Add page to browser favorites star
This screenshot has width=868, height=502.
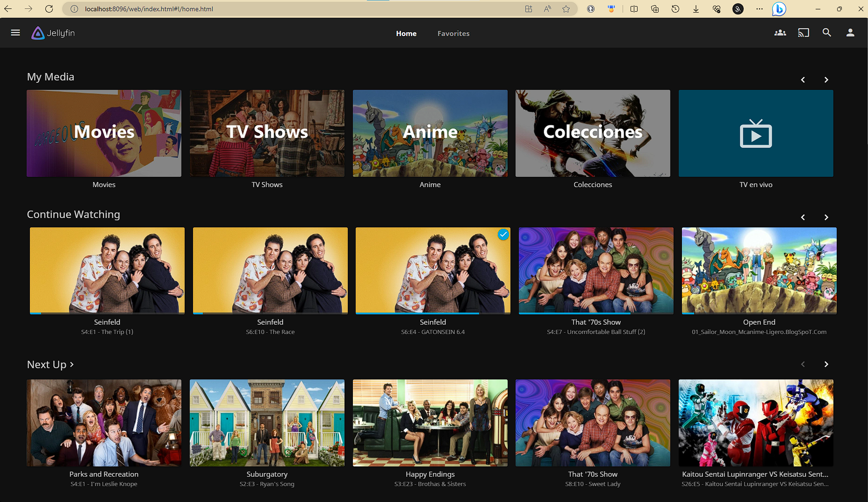coord(566,9)
